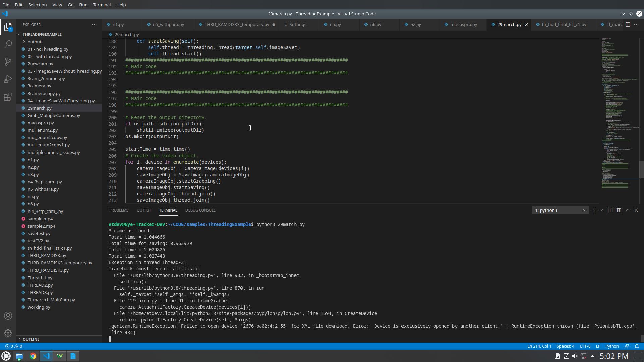Expand the OUTLINE section

(x=31, y=339)
